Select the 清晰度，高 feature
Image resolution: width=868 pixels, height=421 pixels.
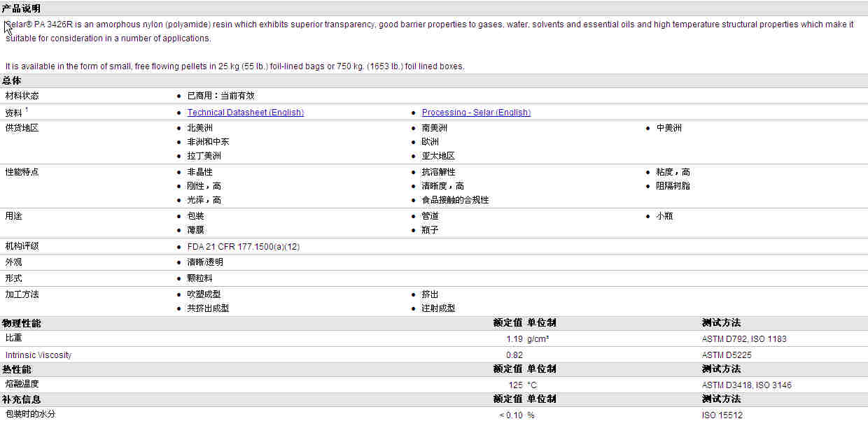click(x=442, y=186)
